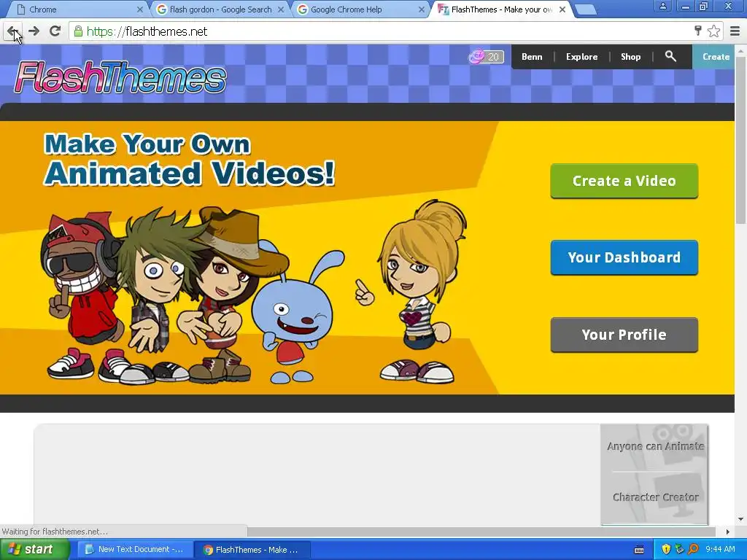Click the browser forward arrow
The image size is (747, 560).
(x=34, y=31)
